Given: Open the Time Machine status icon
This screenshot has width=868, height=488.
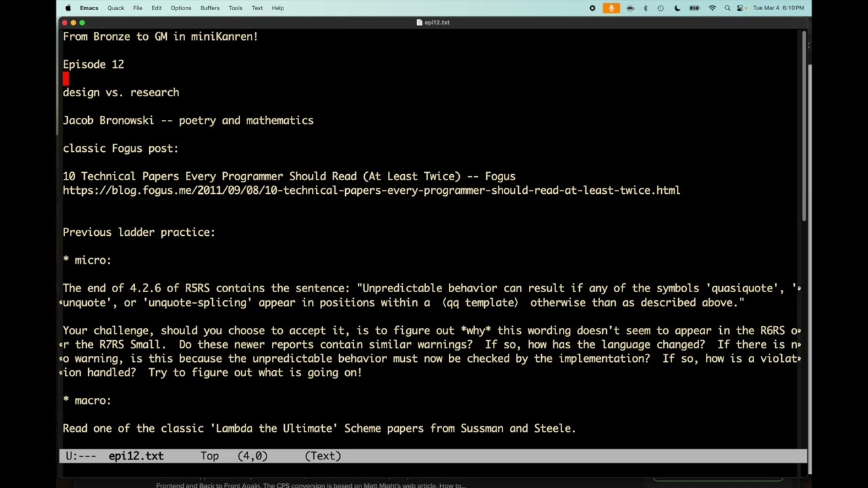Looking at the screenshot, I should tap(660, 8).
